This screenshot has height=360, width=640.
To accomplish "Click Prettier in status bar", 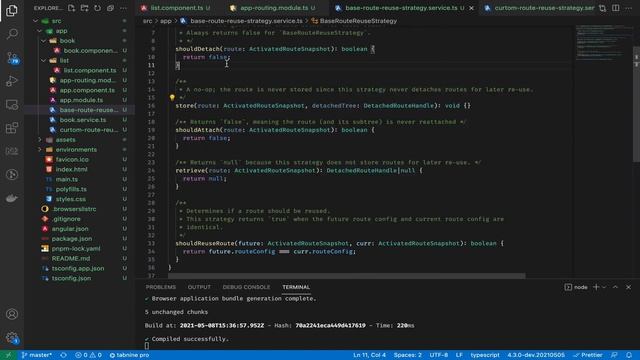I will 588,355.
